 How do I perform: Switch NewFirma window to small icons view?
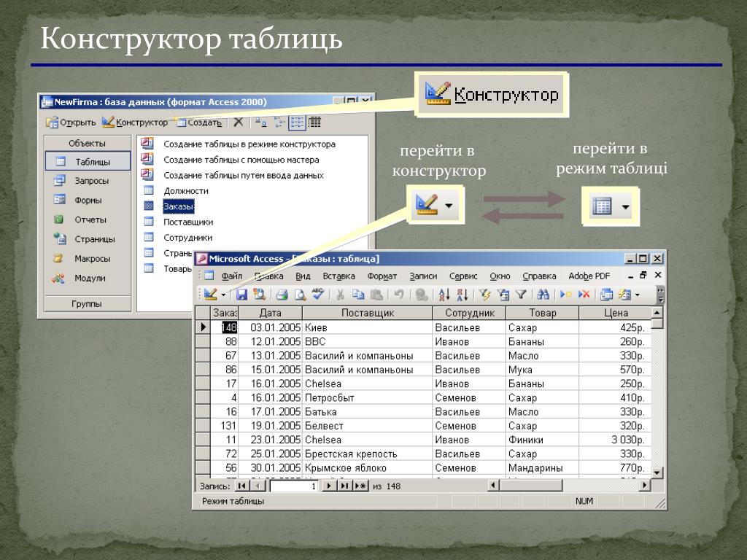coord(279,122)
